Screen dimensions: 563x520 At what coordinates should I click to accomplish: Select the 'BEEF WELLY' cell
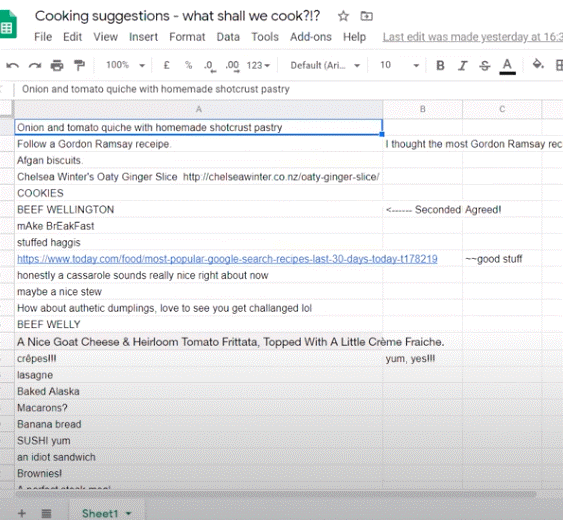click(199, 324)
